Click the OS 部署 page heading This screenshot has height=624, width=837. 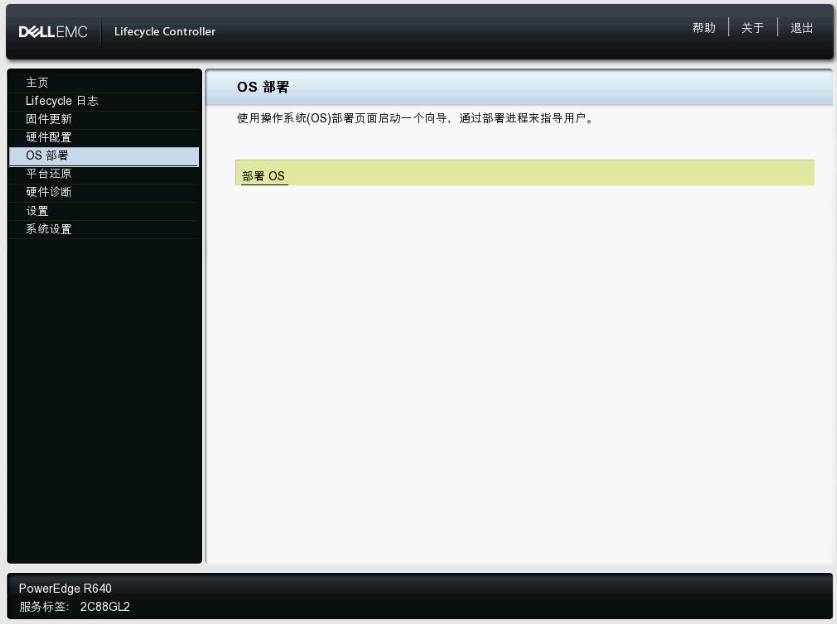coord(263,87)
